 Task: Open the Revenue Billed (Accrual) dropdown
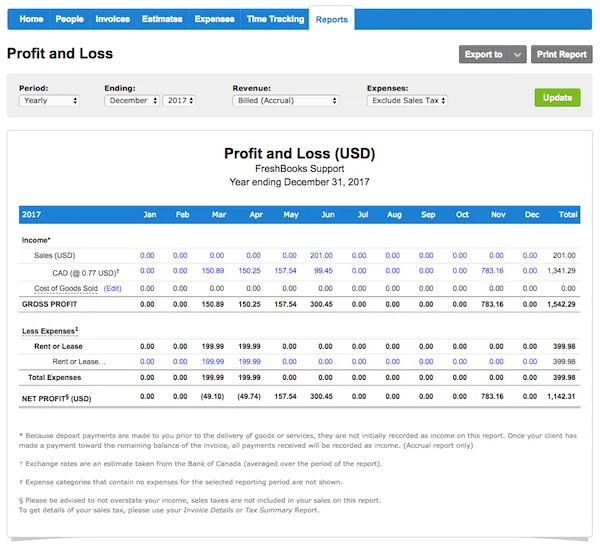tap(285, 100)
